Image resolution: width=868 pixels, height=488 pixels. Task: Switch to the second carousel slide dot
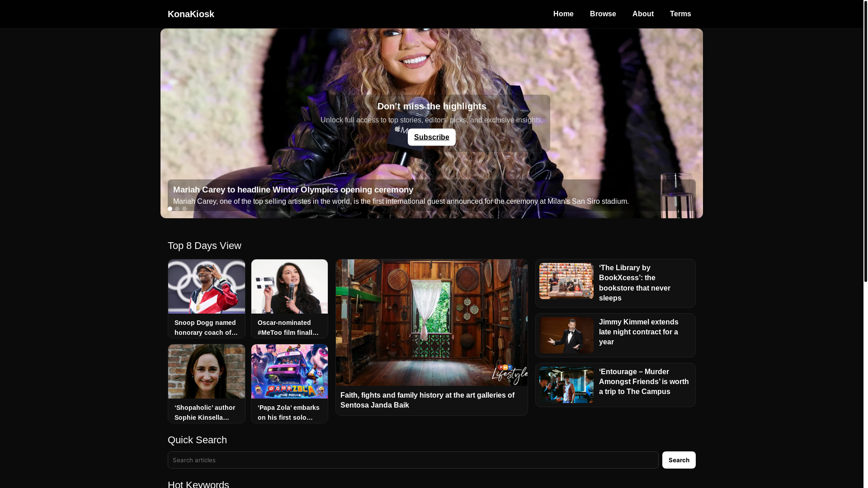[177, 209]
